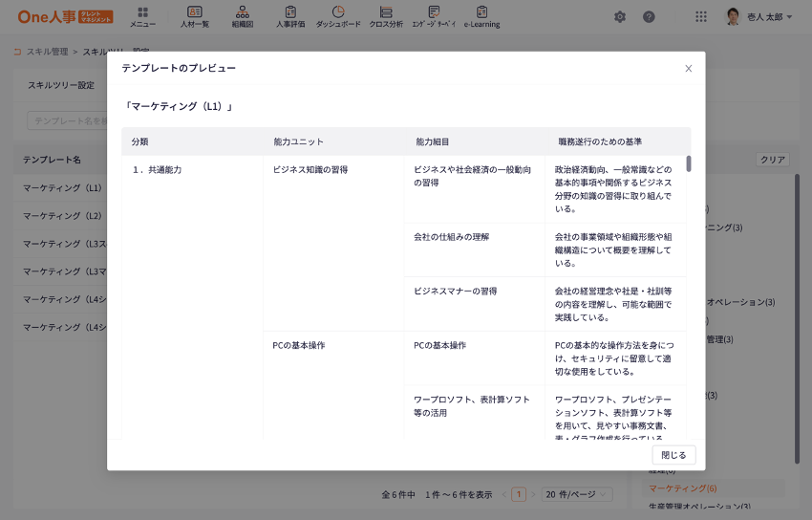Click the One人事 logo
Viewport: 812px width, 520px height.
click(x=65, y=16)
